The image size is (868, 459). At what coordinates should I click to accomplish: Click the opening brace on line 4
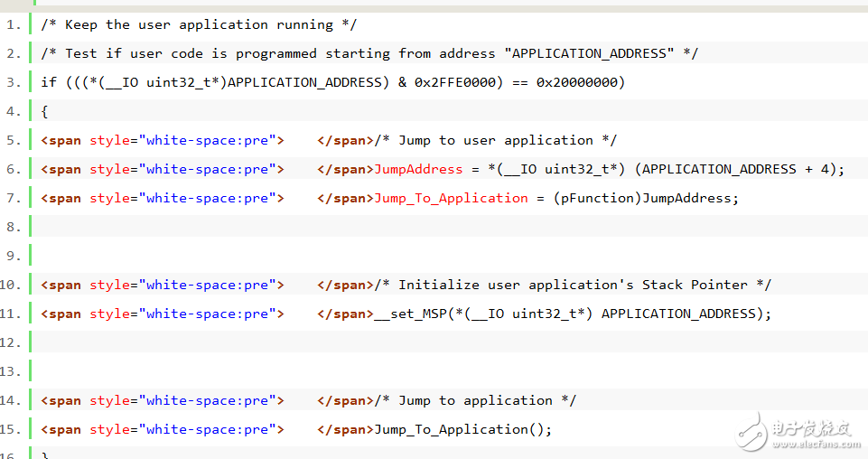point(44,111)
